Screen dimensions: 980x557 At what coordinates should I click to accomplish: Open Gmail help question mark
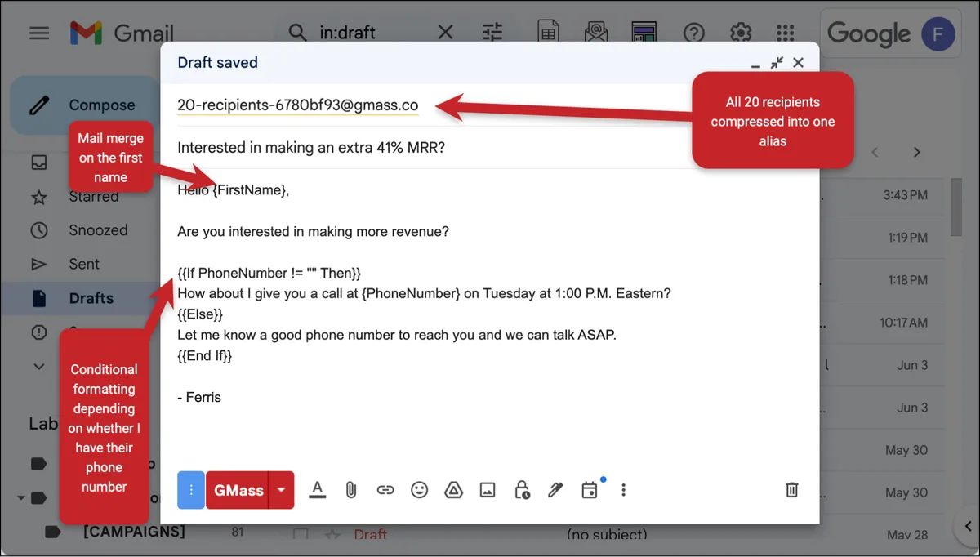point(693,33)
